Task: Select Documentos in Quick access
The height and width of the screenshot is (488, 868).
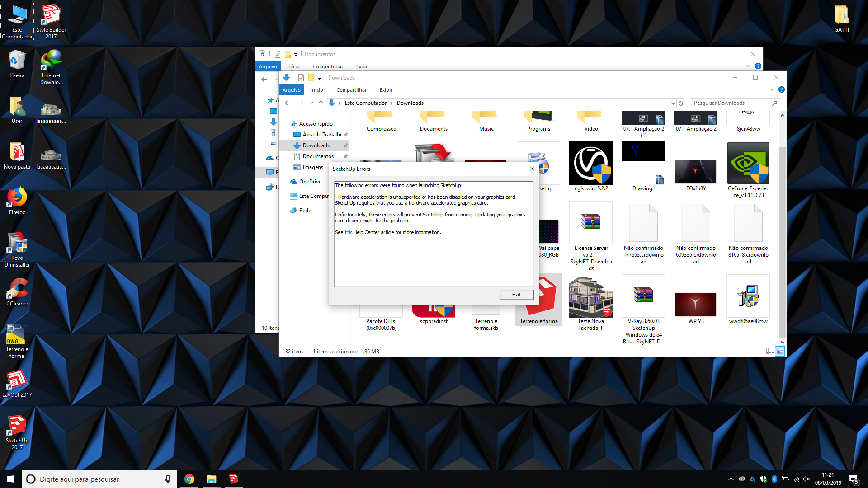Action: coord(318,156)
